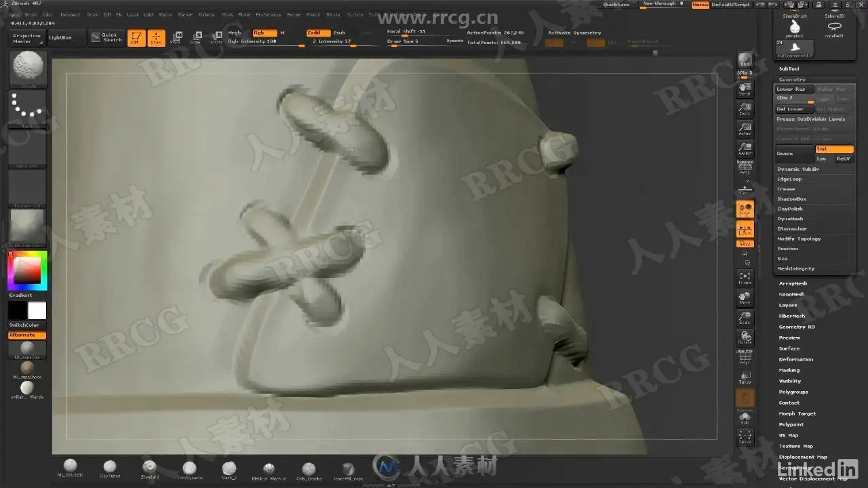Select the Zoom canvas tool
Screen dimensions: 868x488
click(x=745, y=110)
